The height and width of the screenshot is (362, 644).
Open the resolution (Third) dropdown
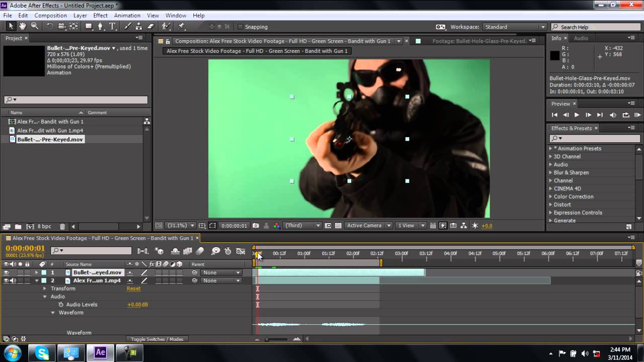[x=302, y=226]
